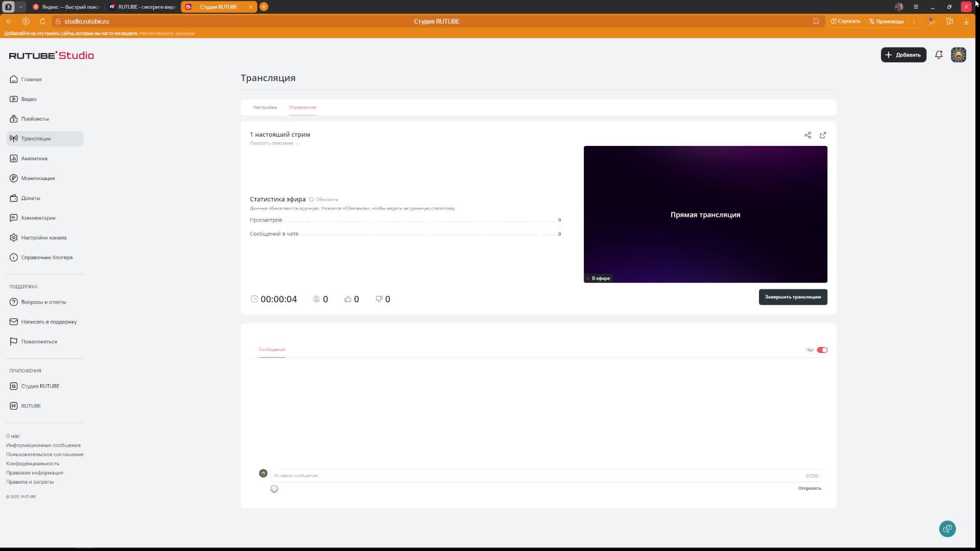This screenshot has height=551, width=980.
Task: Click the Оставить сообщение input field
Action: (x=536, y=475)
